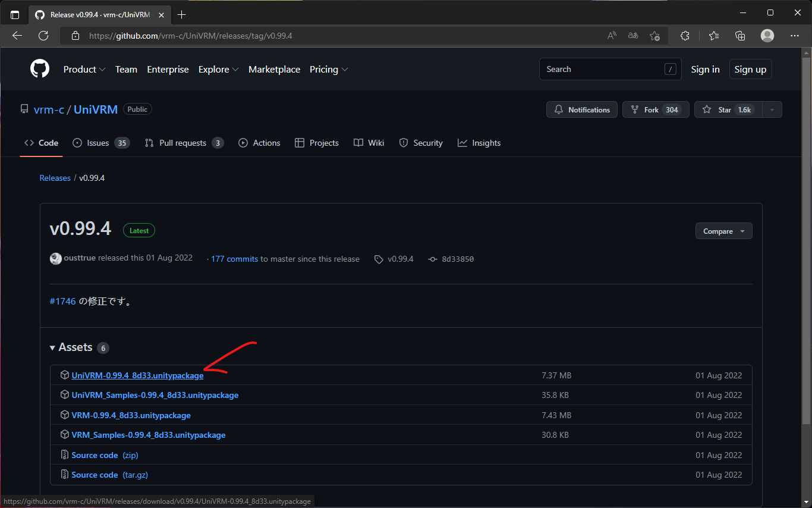Click package icon beside VRM-0.99.4_8d33.unitypackage
This screenshot has width=812, height=508.
point(65,415)
